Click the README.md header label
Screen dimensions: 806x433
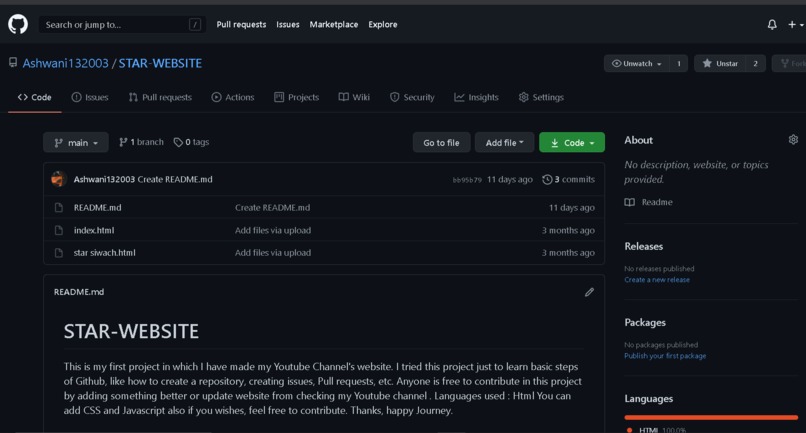tap(79, 292)
